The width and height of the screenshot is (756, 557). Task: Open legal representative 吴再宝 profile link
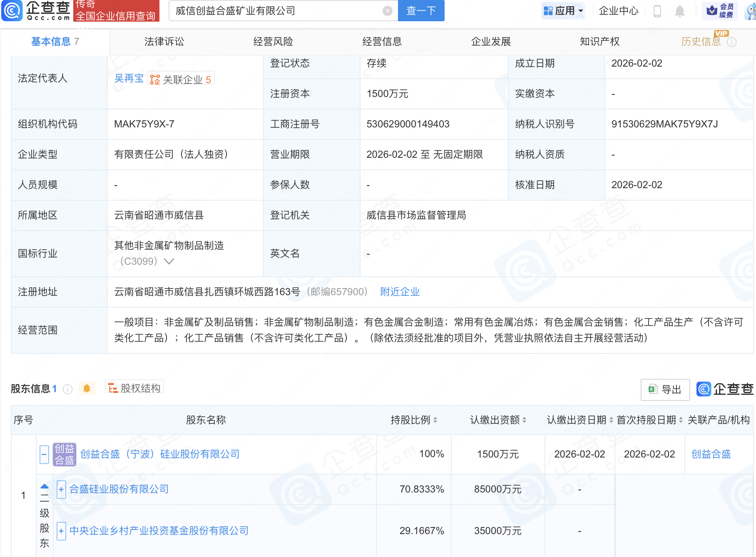point(129,79)
